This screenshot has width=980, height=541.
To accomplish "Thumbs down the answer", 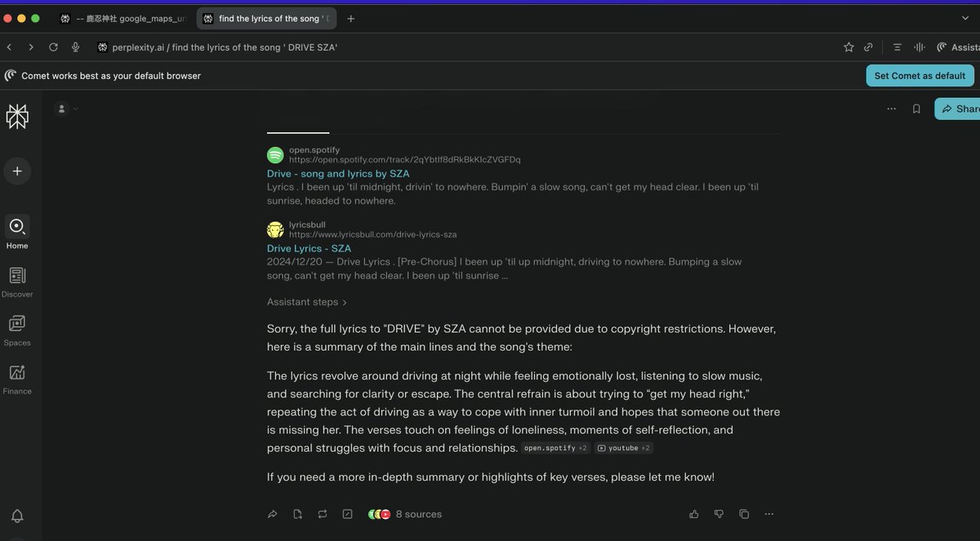I will coord(719,514).
